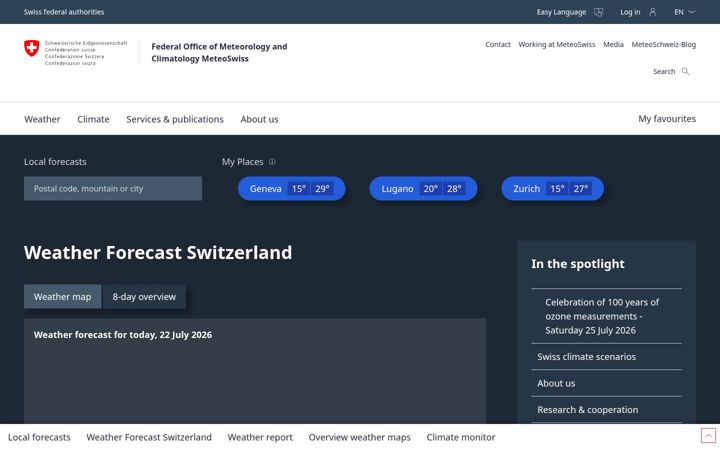Click the Log in text
This screenshot has height=450, width=720.
[630, 12]
